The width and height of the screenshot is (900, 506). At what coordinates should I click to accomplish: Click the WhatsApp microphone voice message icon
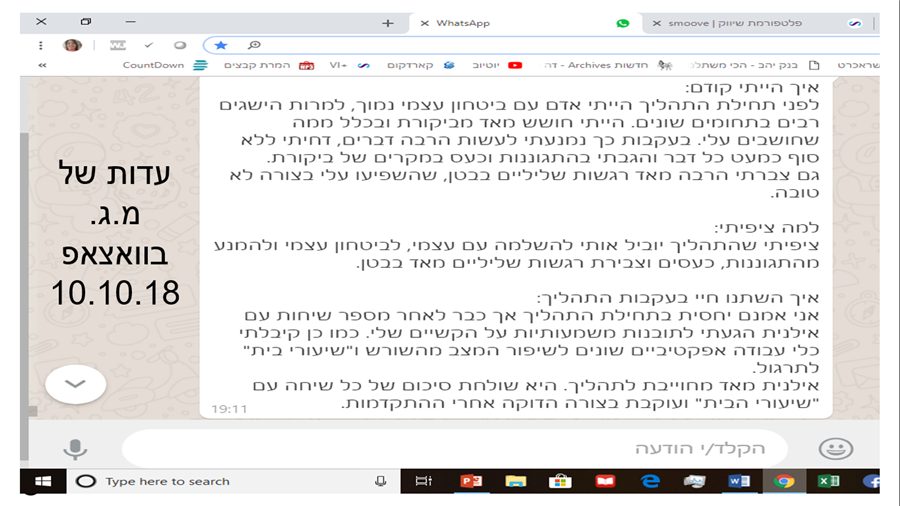click(x=75, y=448)
